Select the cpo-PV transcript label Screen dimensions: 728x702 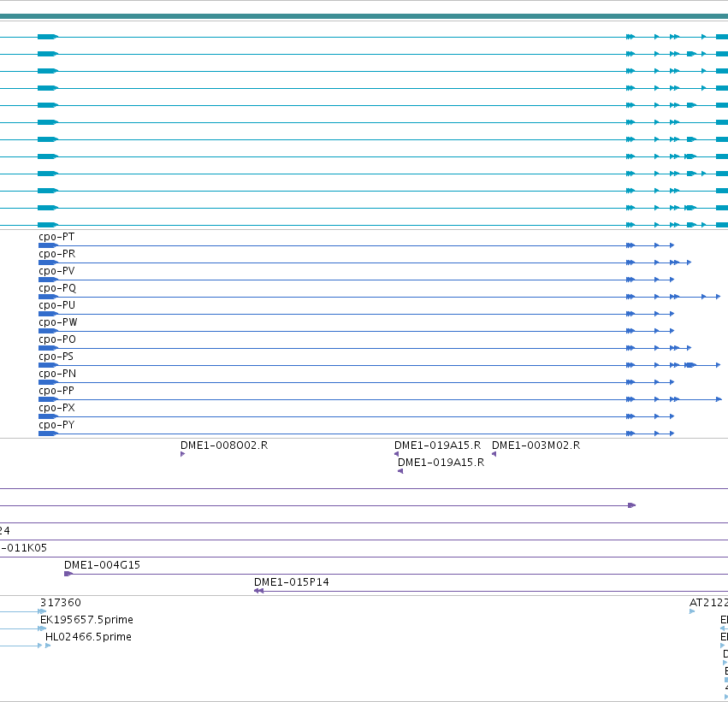pos(56,271)
